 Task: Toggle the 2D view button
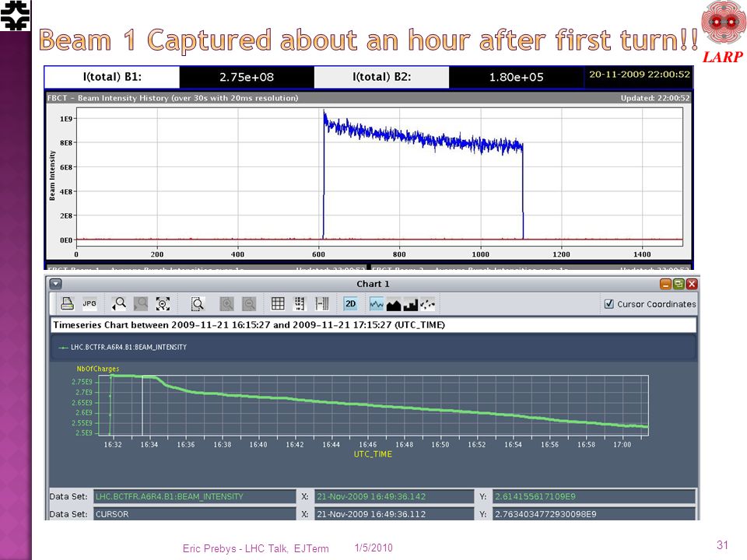coord(350,304)
